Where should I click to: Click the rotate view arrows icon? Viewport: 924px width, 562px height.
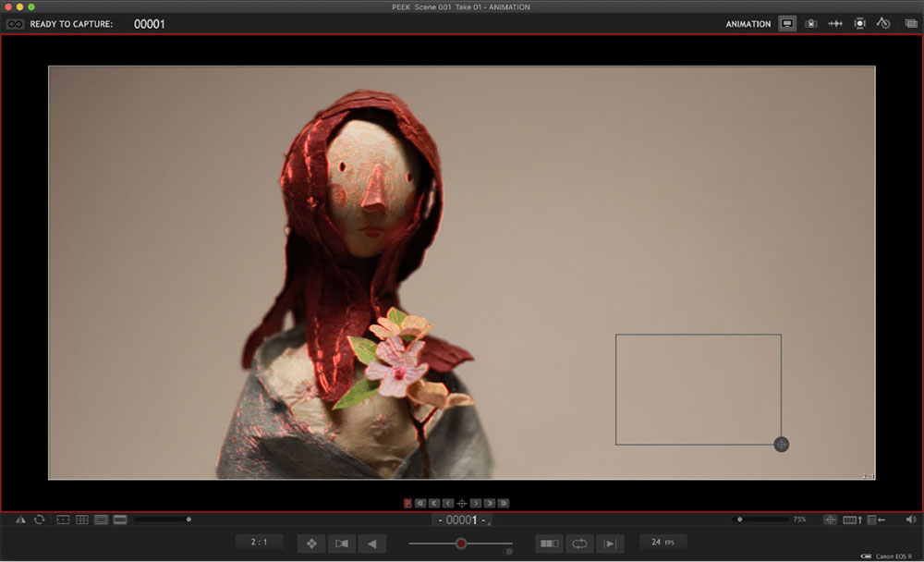coord(40,519)
